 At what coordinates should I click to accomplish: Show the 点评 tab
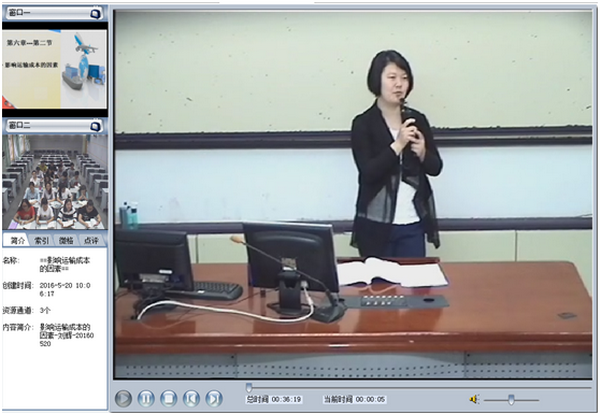91,240
